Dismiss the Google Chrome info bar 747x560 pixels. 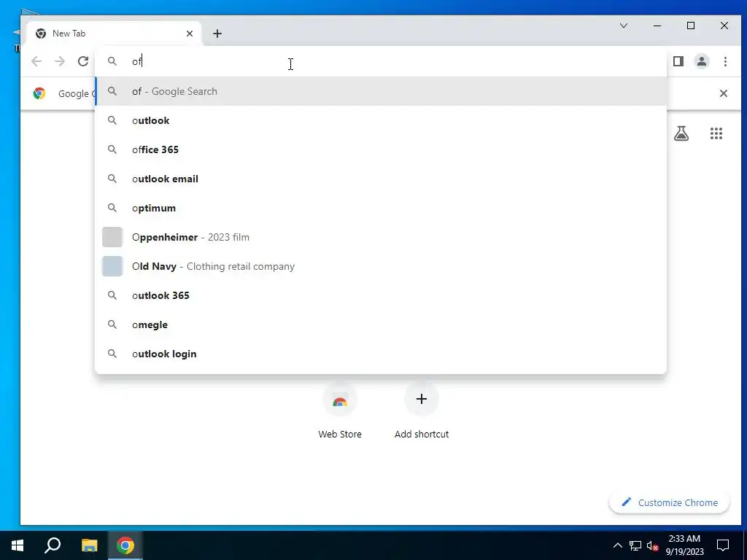click(x=723, y=93)
